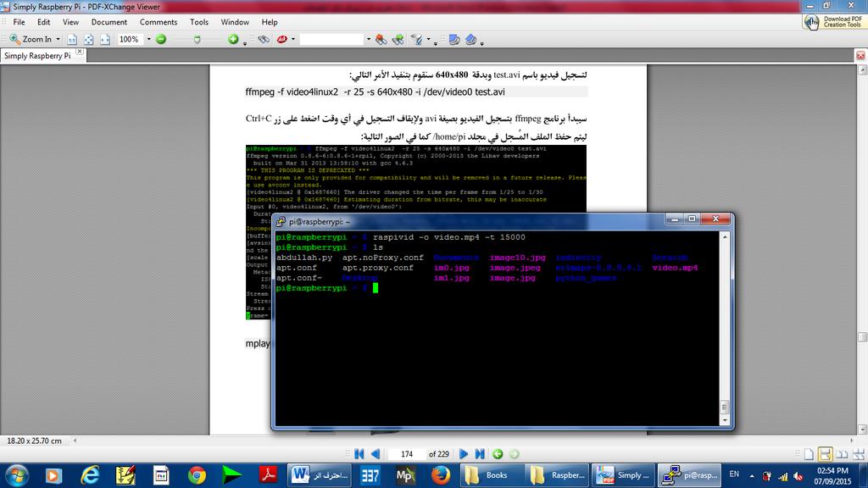Open Adobe Reader from the taskbar

click(268, 475)
